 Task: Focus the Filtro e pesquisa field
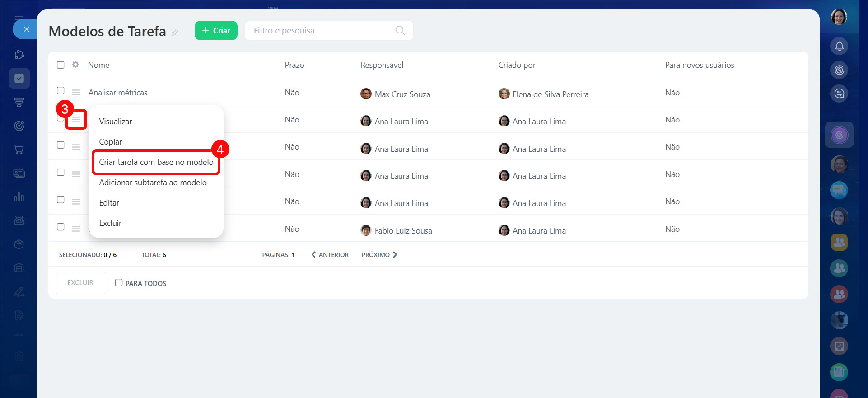[x=321, y=30]
